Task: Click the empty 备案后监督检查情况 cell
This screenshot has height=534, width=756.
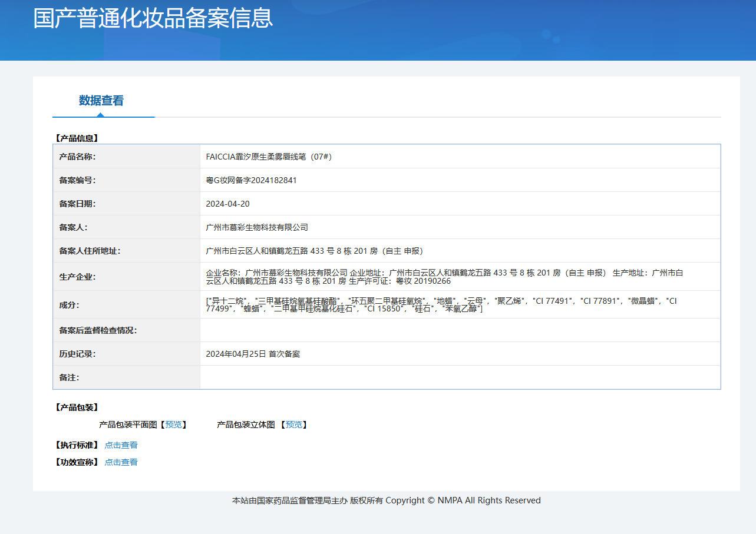Action: click(460, 330)
